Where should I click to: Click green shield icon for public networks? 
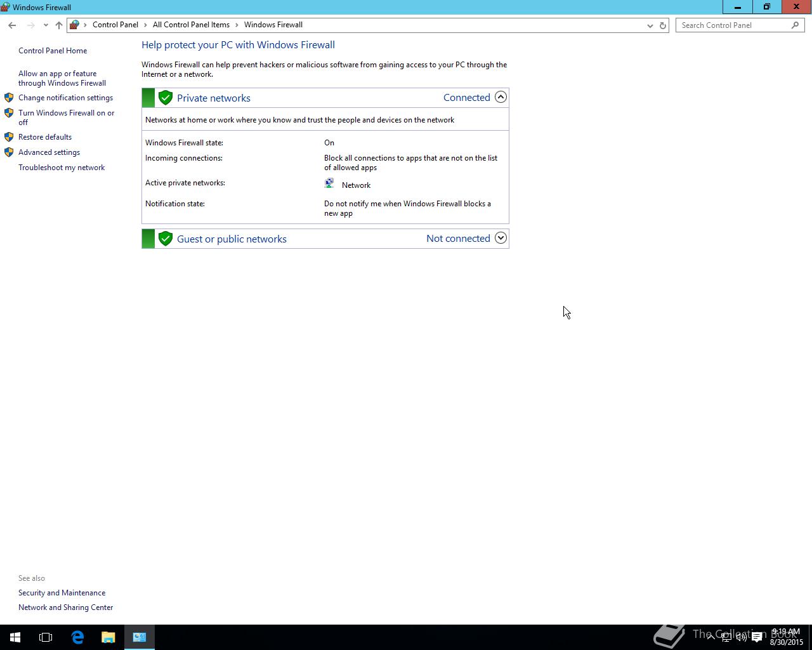[166, 239]
